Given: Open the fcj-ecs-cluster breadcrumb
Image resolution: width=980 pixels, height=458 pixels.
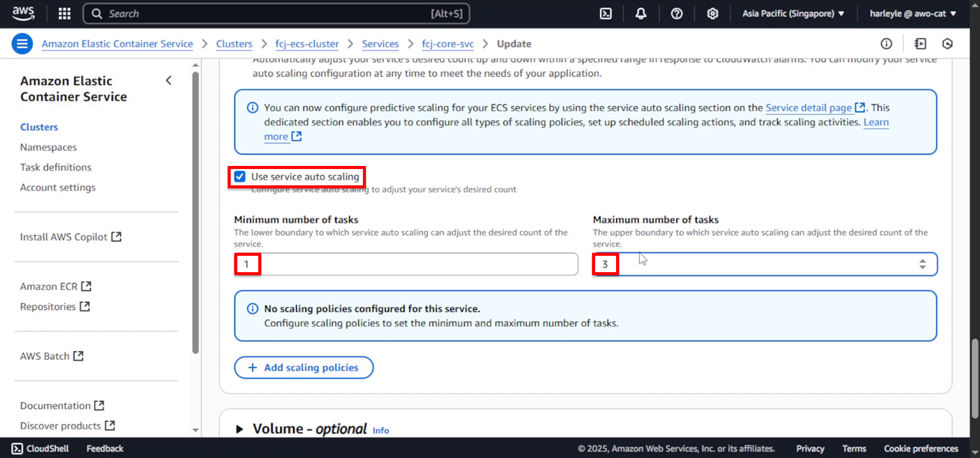Looking at the screenshot, I should point(307,44).
